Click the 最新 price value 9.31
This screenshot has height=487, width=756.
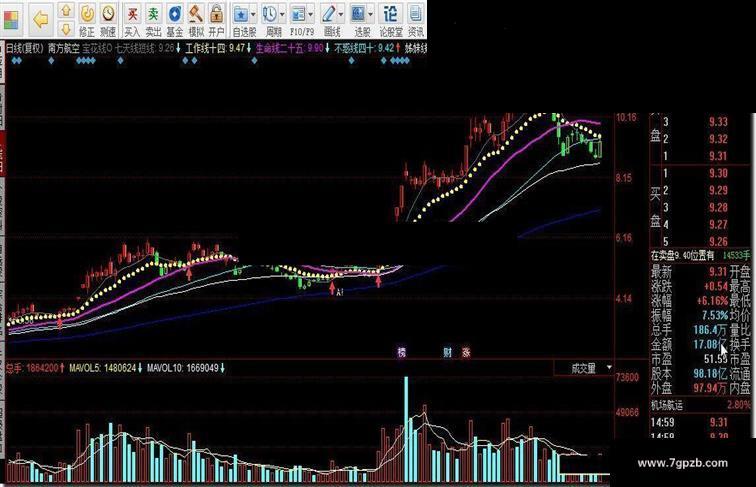pos(718,272)
